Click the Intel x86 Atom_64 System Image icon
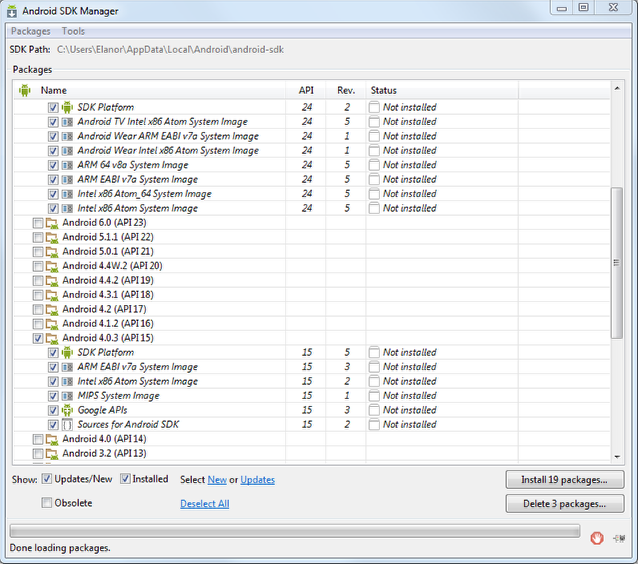The width and height of the screenshot is (638, 564). coord(67,194)
